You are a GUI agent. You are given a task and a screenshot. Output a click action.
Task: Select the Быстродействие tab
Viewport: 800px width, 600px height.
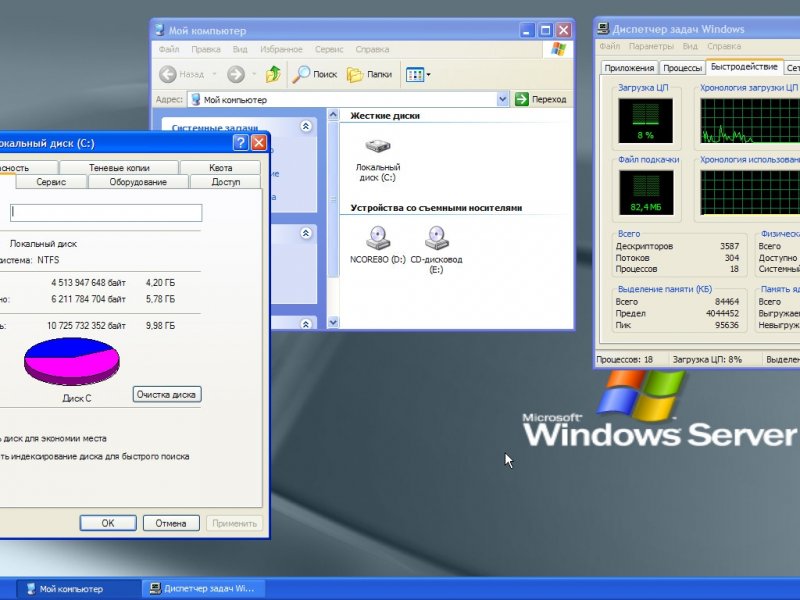(744, 66)
